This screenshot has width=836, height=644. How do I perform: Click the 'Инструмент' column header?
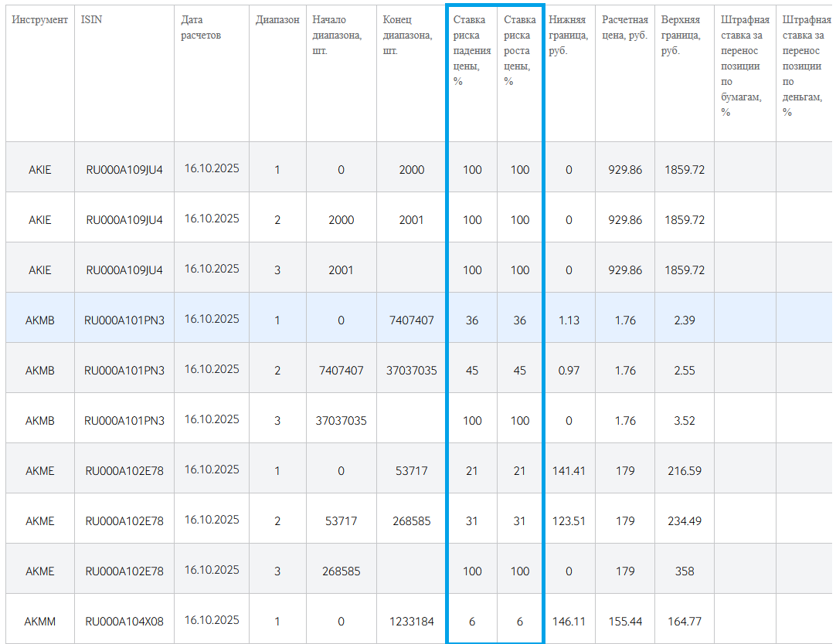[39, 19]
